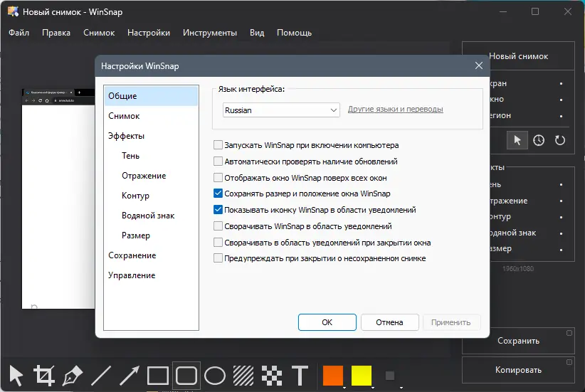
Task: Click the repeat capture circular arrow
Action: [x=560, y=140]
